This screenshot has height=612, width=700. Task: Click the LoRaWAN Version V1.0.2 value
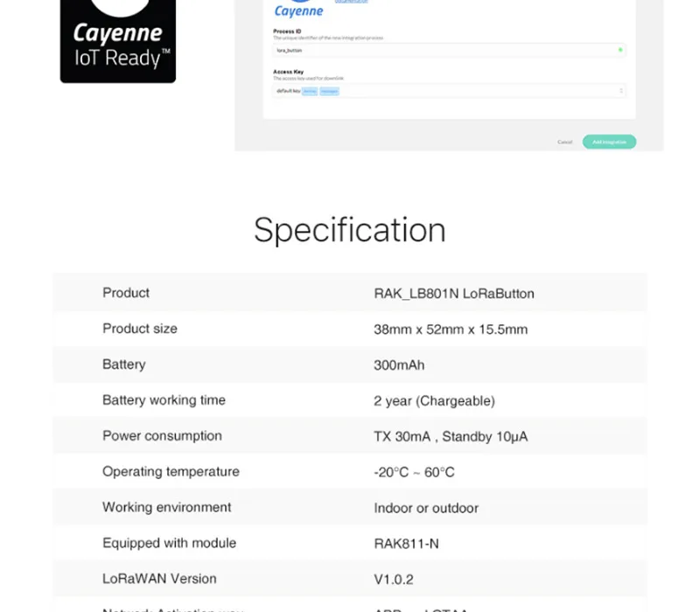click(x=393, y=579)
